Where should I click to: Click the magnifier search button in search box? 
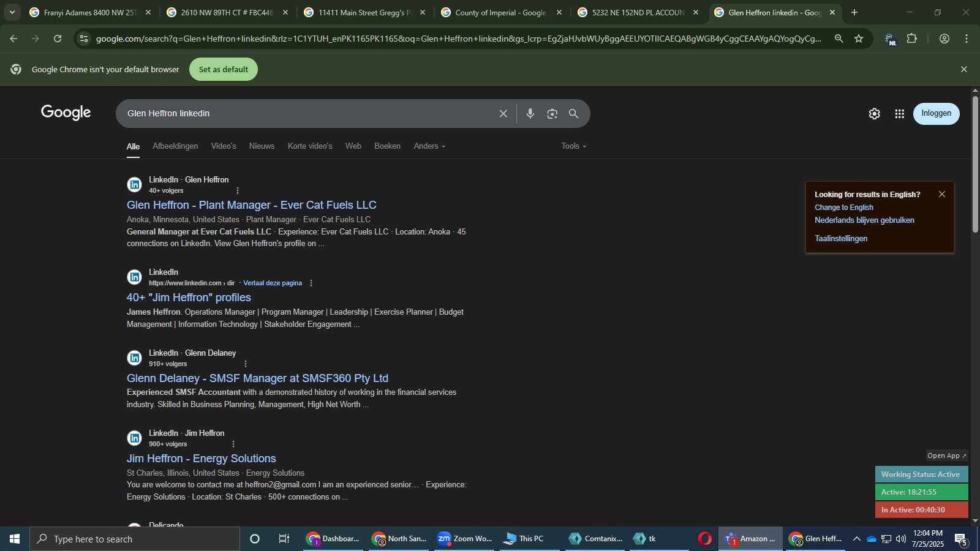click(574, 113)
